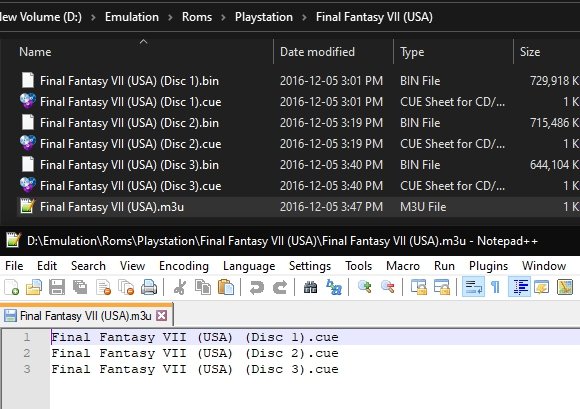This screenshot has width=580, height=409.
Task: Click the Zoom Out magnifier icon
Action: [x=388, y=287]
